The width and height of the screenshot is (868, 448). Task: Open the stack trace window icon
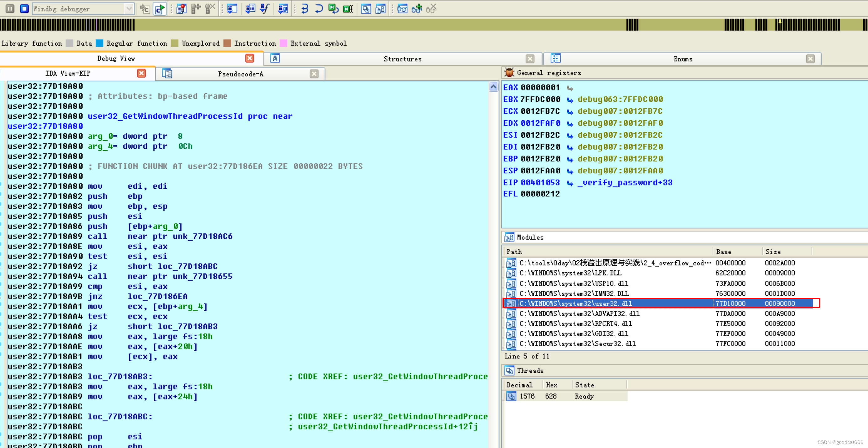point(232,9)
